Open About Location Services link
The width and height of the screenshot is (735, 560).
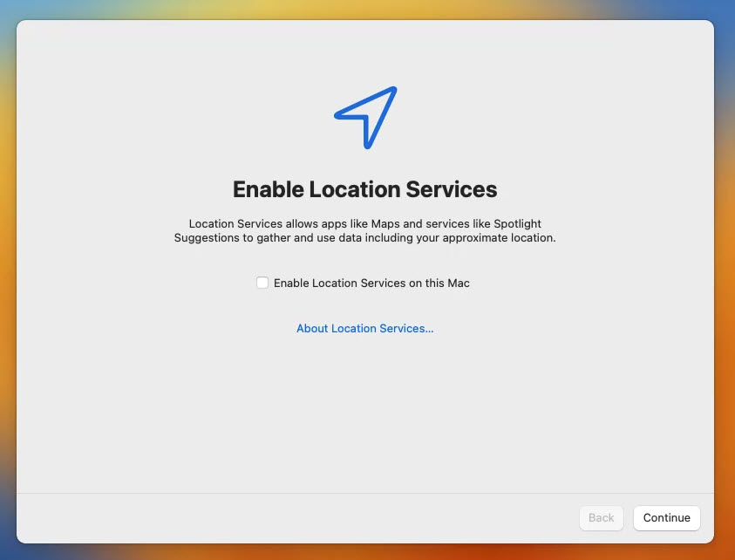[364, 328]
